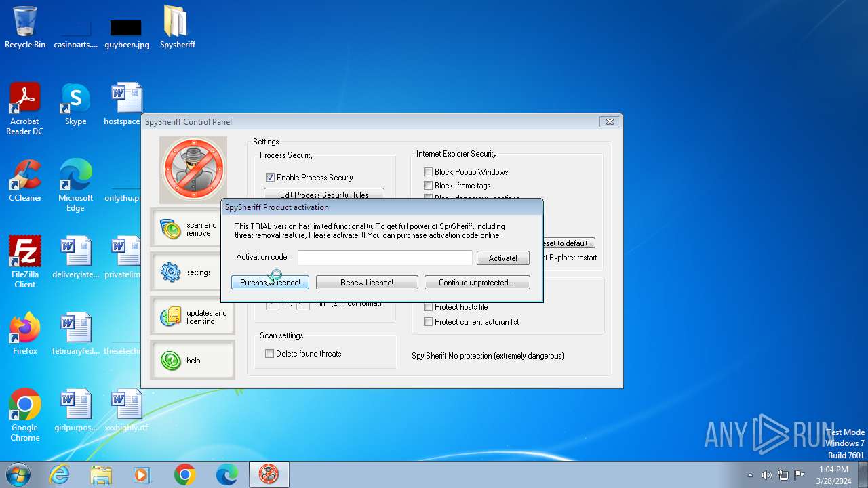Show hidden system tray icons
Screen dimensions: 868x488
click(x=750, y=475)
